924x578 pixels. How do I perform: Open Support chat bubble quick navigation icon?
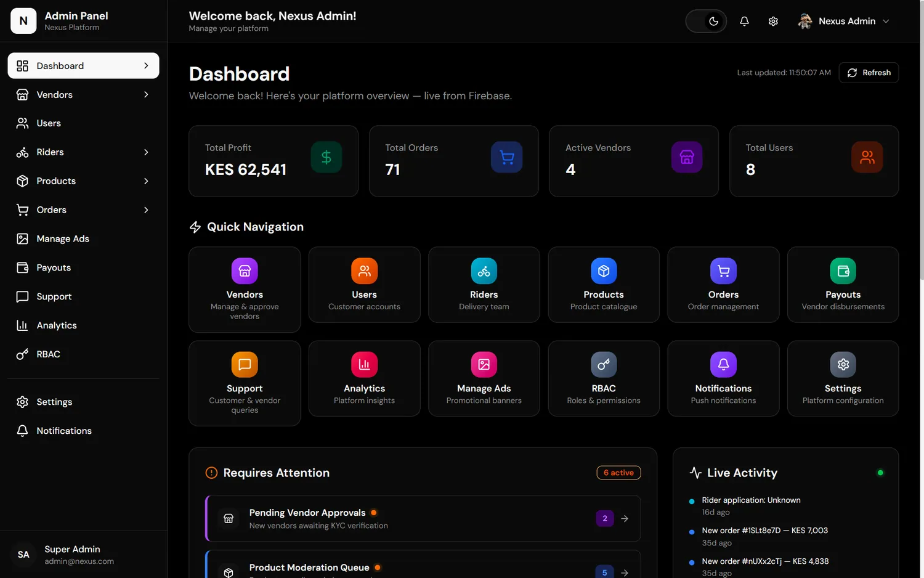point(245,365)
